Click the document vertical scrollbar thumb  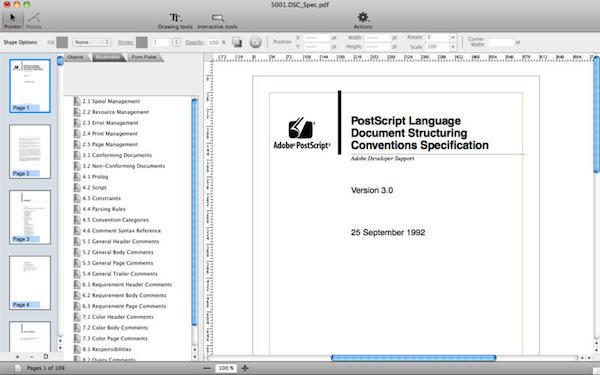click(596, 114)
